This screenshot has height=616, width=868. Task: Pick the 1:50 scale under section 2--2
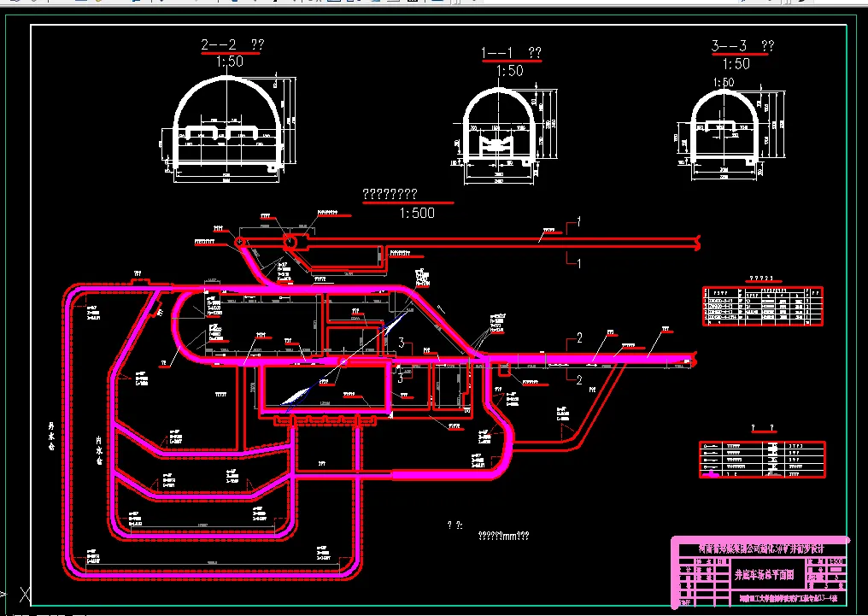[230, 62]
